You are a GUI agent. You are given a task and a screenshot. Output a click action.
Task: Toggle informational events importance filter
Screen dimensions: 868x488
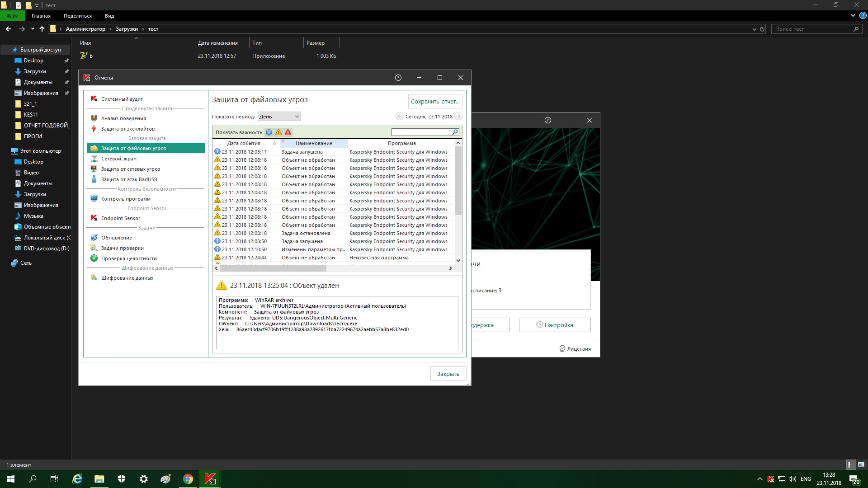tap(269, 132)
